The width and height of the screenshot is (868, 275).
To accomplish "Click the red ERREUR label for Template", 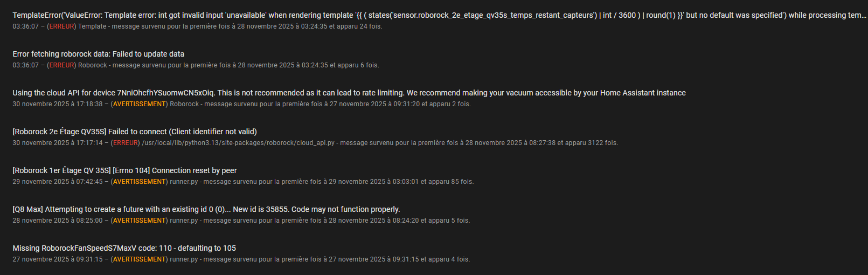I will point(61,26).
